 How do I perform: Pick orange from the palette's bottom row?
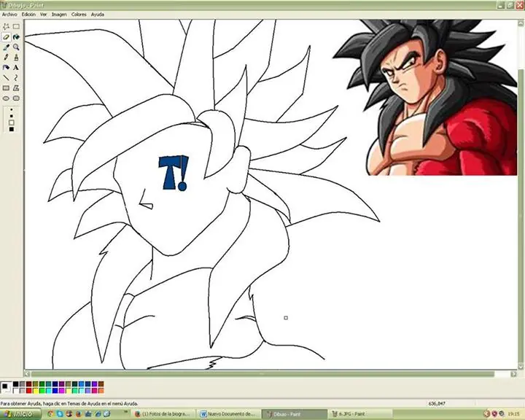coord(101,391)
